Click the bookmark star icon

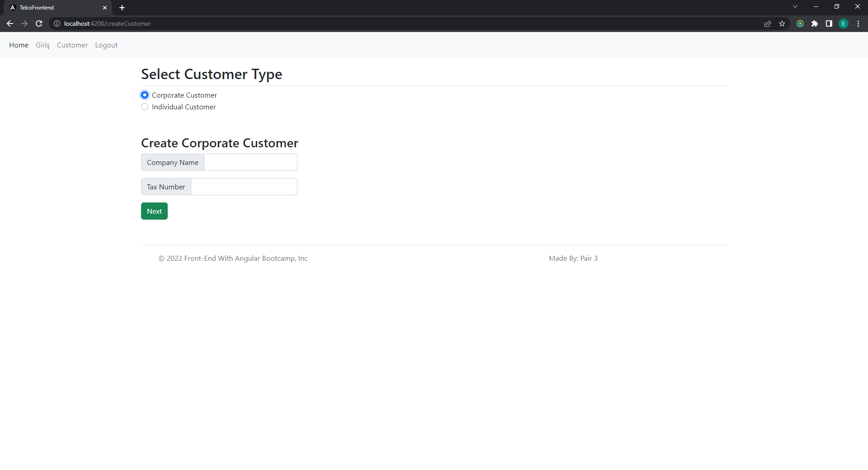(783, 23)
